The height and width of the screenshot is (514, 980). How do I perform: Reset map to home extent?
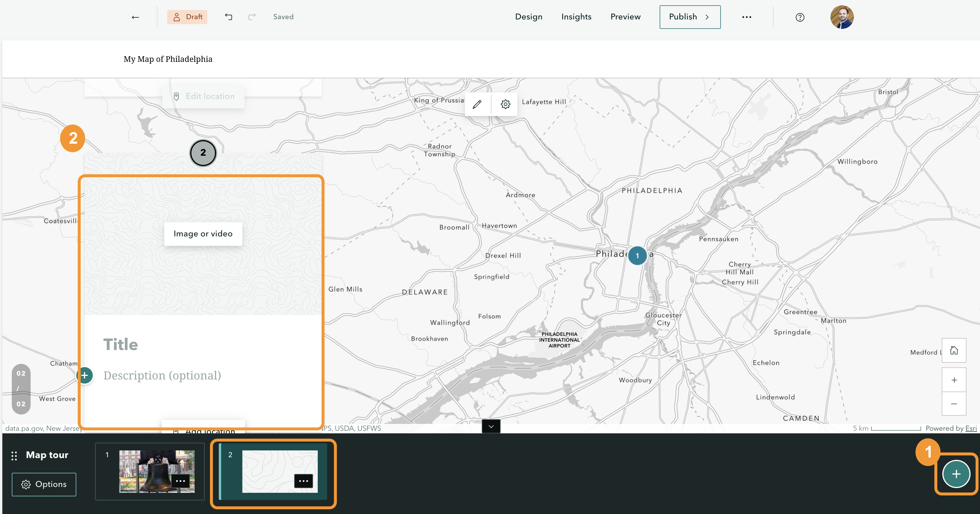point(954,350)
